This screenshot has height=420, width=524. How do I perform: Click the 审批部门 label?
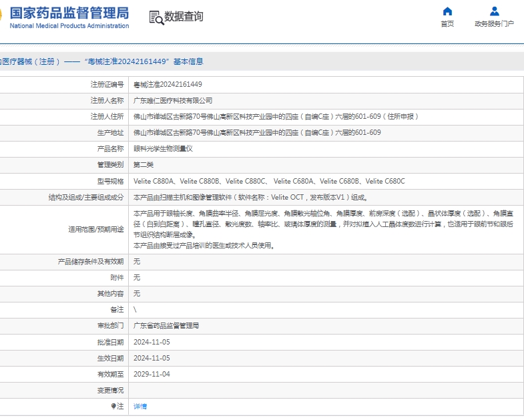point(110,325)
